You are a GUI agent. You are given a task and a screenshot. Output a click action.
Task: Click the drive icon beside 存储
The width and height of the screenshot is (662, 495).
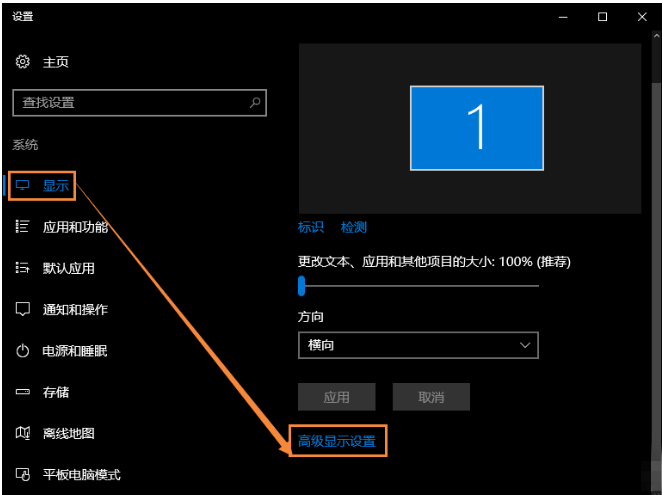[23, 393]
